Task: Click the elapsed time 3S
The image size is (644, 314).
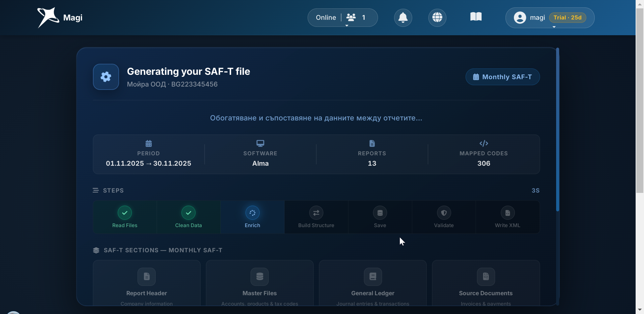Action: point(536,191)
